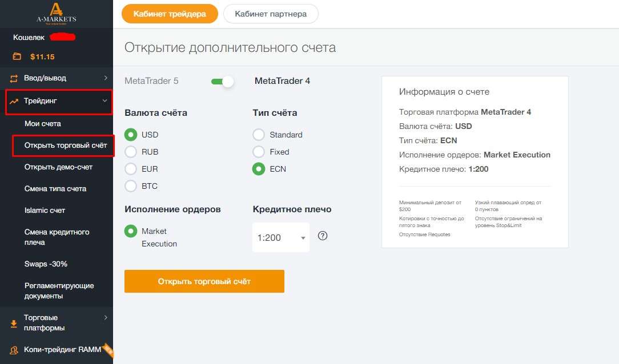Open Swaps -30% menu item
This screenshot has width=619, height=364.
click(x=46, y=264)
